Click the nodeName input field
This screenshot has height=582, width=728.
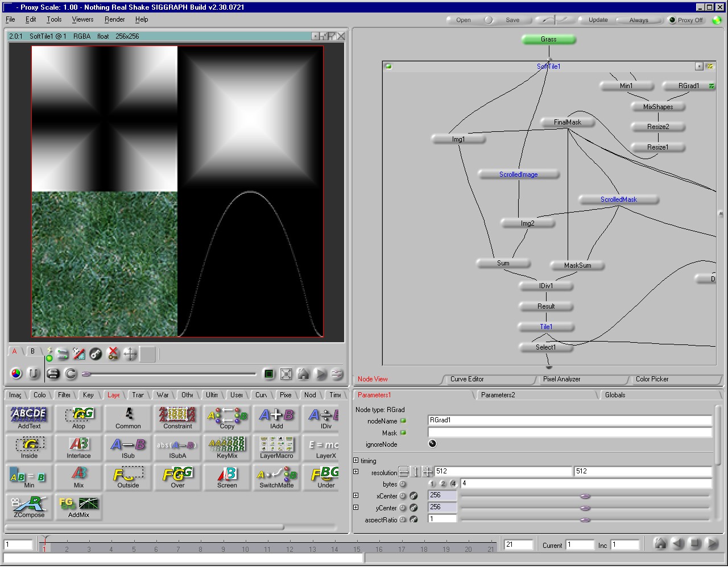coord(569,421)
